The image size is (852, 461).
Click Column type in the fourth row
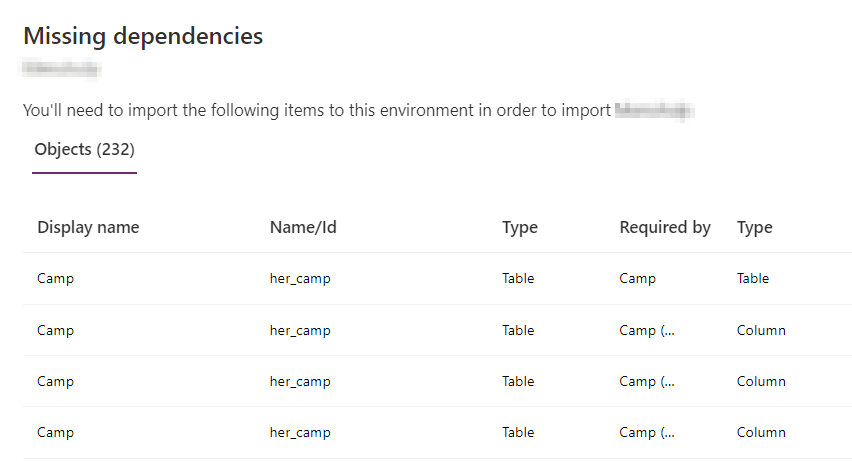(761, 433)
